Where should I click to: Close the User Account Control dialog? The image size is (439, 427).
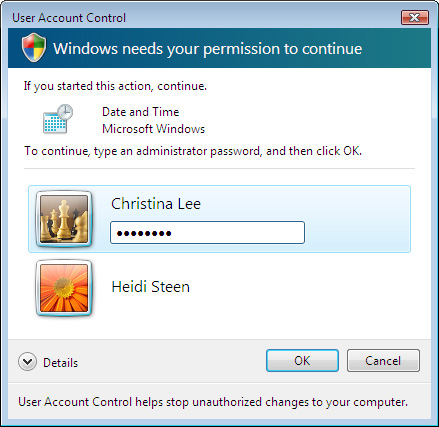(415, 17)
